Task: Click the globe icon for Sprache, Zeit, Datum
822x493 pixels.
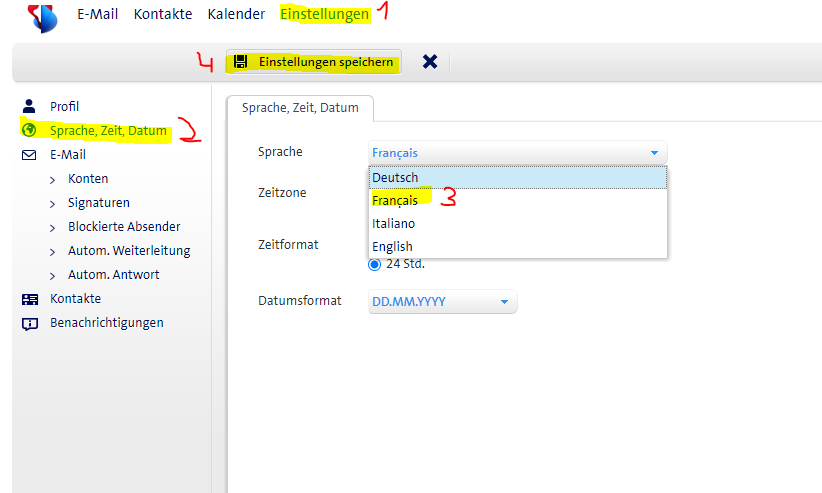Action: tap(29, 130)
